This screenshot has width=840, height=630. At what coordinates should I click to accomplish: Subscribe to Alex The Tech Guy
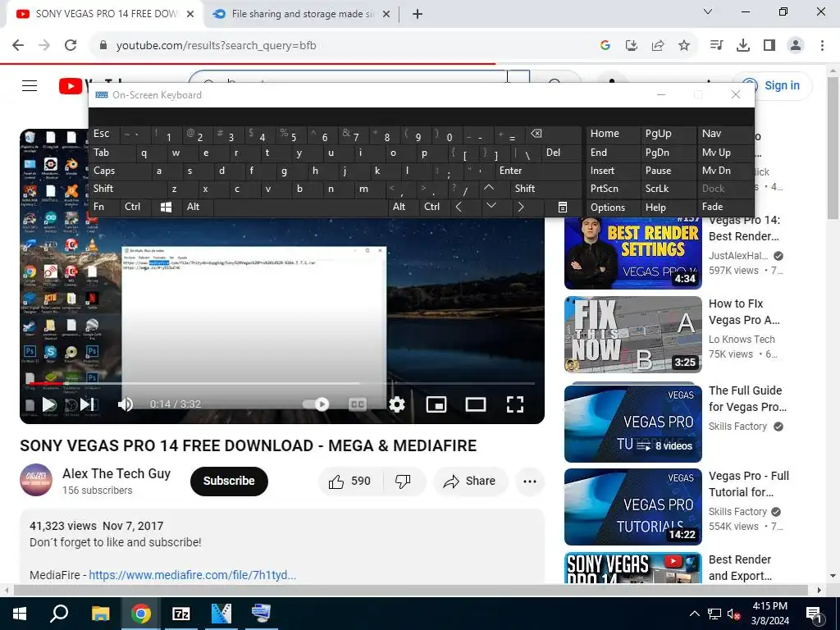pyautogui.click(x=229, y=481)
